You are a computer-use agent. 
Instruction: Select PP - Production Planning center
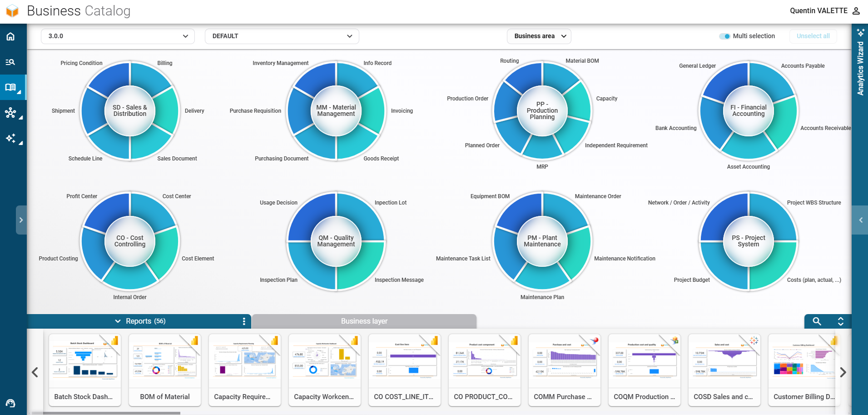tap(542, 110)
